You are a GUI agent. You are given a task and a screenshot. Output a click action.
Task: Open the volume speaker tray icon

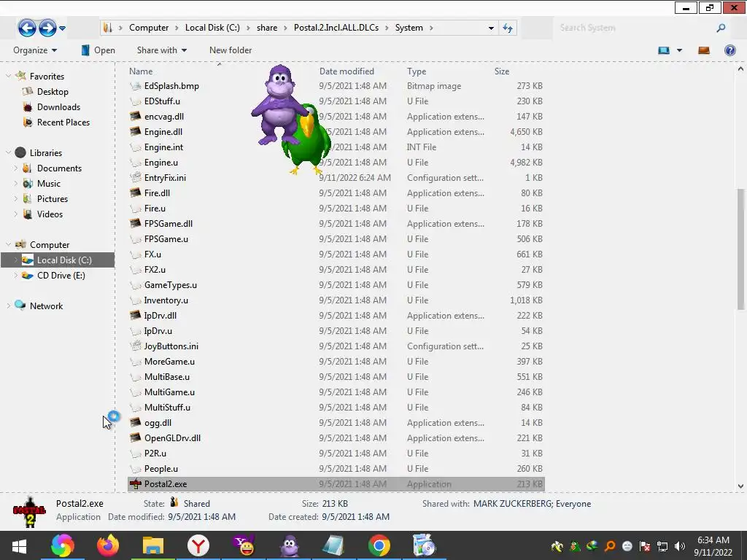pyautogui.click(x=679, y=546)
